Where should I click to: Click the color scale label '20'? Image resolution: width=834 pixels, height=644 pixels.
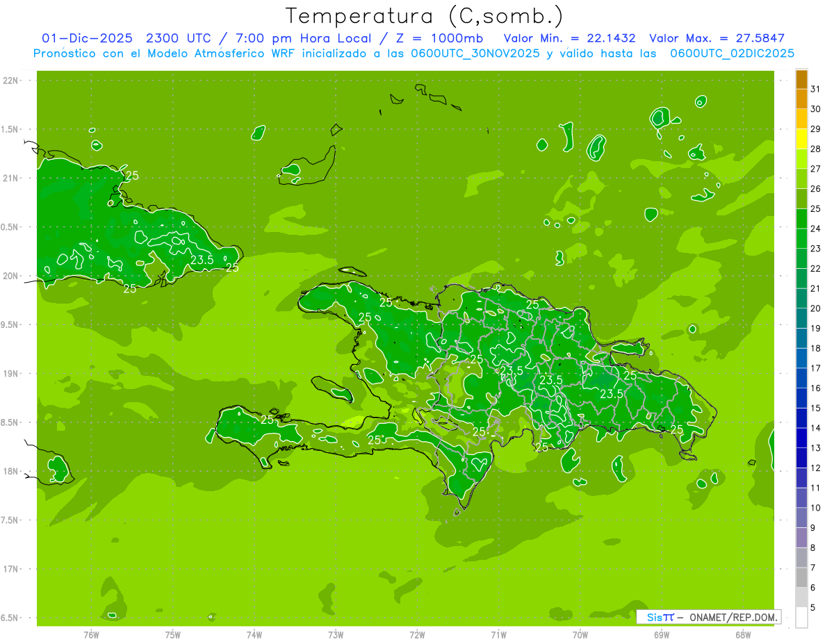click(816, 308)
